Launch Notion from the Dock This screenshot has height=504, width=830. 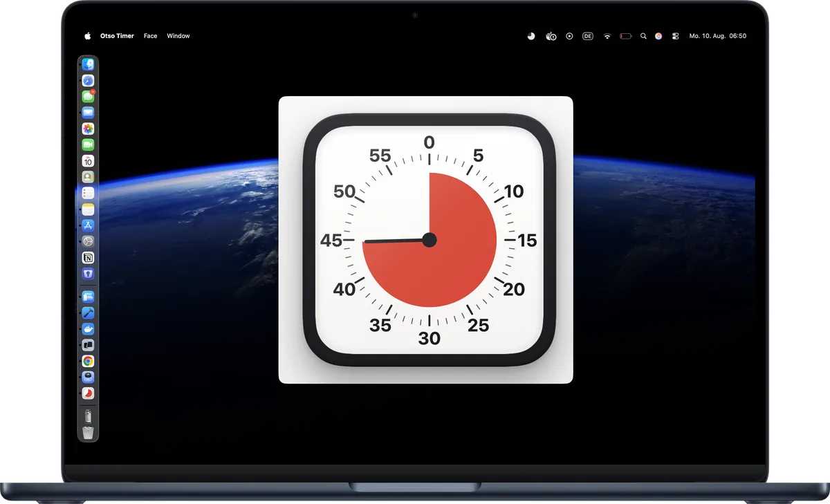(88, 257)
